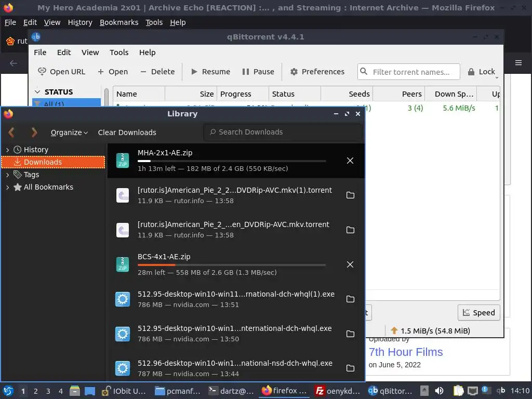Select History in Library sidebar

(x=36, y=150)
